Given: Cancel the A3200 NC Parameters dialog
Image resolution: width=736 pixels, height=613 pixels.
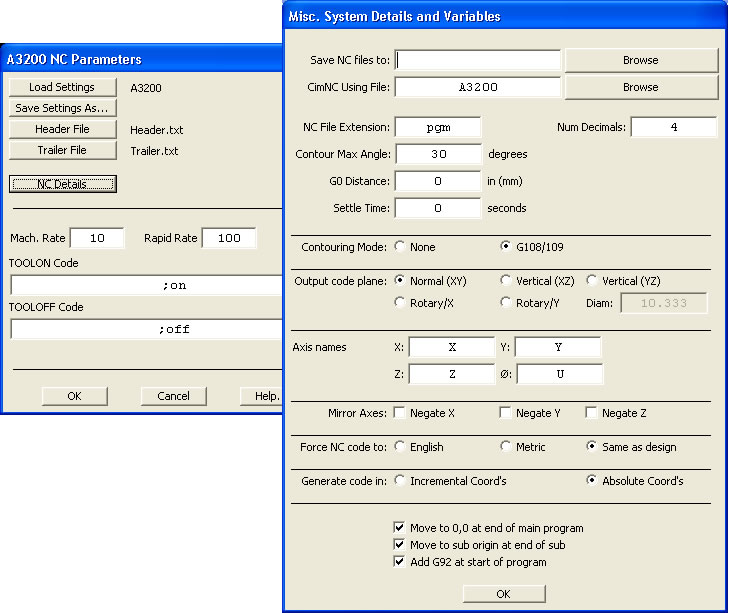Looking at the screenshot, I should pos(173,396).
